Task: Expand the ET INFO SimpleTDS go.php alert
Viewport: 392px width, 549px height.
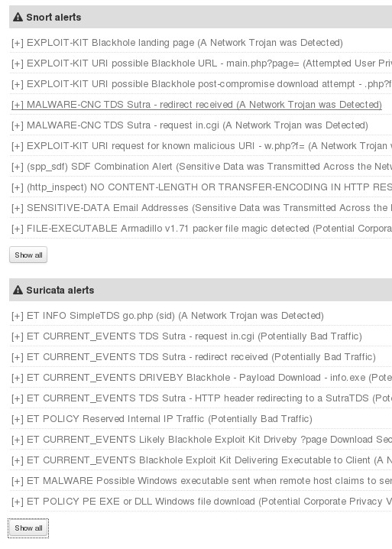Action: click(167, 316)
